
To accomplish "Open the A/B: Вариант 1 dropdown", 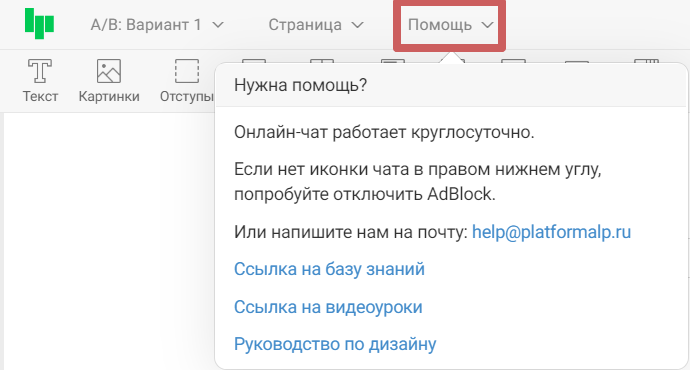I will [x=157, y=25].
